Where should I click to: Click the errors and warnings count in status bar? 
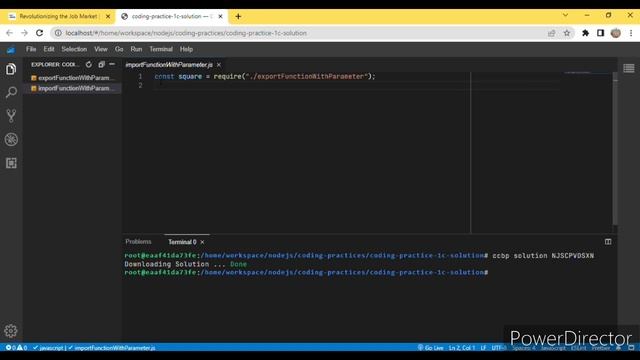click(16, 348)
